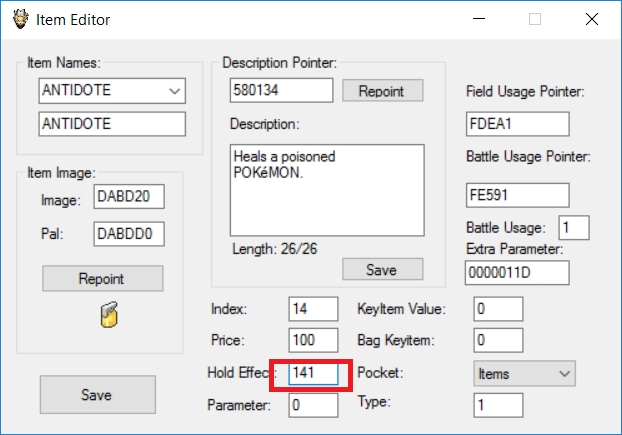Click the Battle Usage Pointer field FE591
The height and width of the screenshot is (435, 622).
pos(518,195)
